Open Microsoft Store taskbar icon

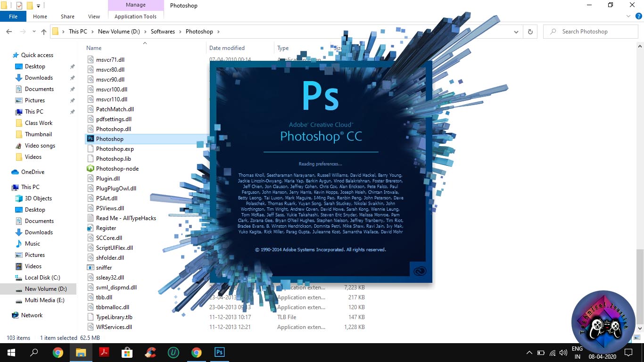(x=127, y=353)
